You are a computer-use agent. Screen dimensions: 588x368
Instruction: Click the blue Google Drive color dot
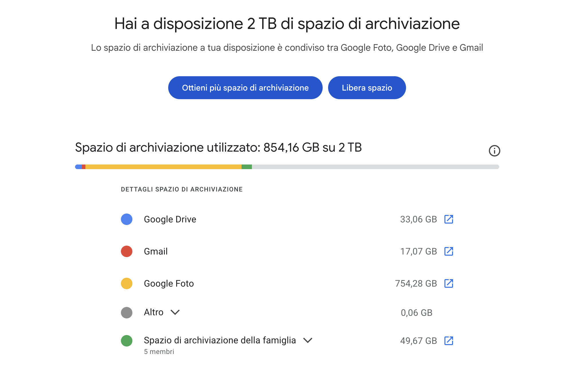(127, 219)
